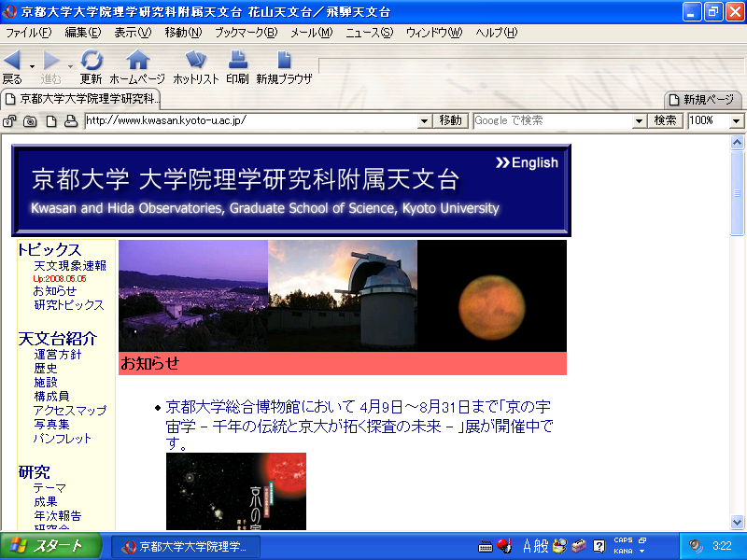The width and height of the screenshot is (747, 560).
Task: Open the 運営方針 link
Action: pos(58,355)
